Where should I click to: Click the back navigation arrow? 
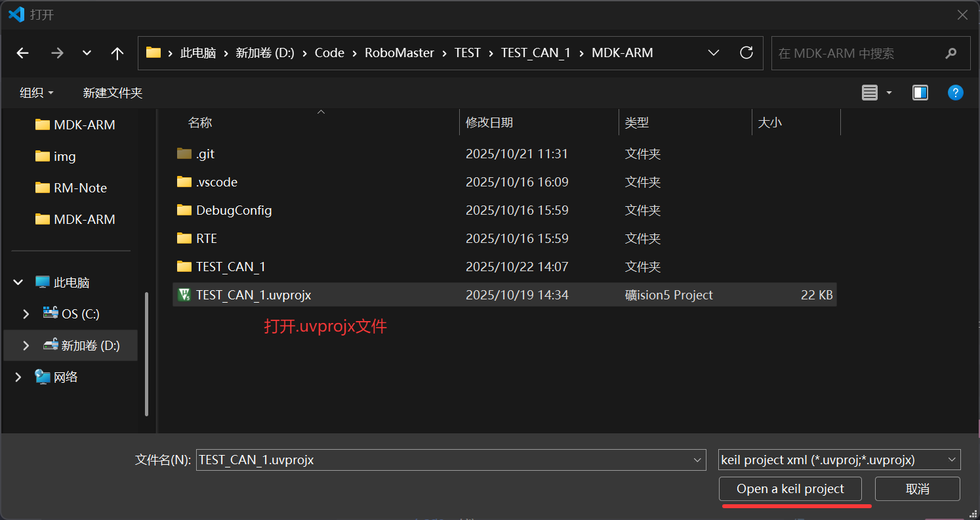click(x=23, y=53)
